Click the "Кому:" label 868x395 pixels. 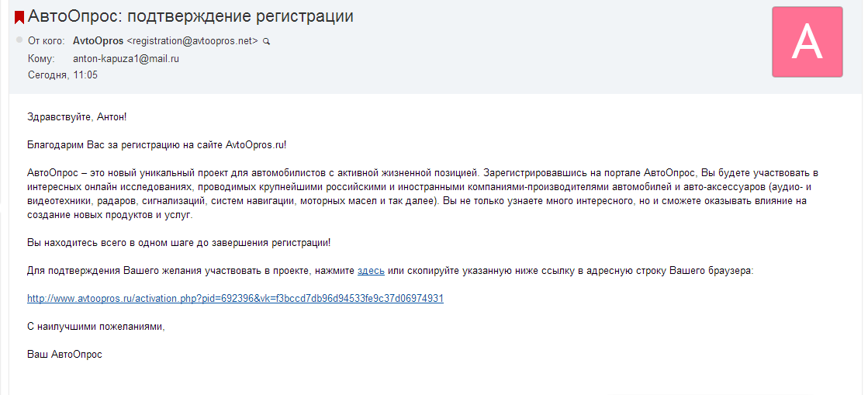tap(40, 58)
